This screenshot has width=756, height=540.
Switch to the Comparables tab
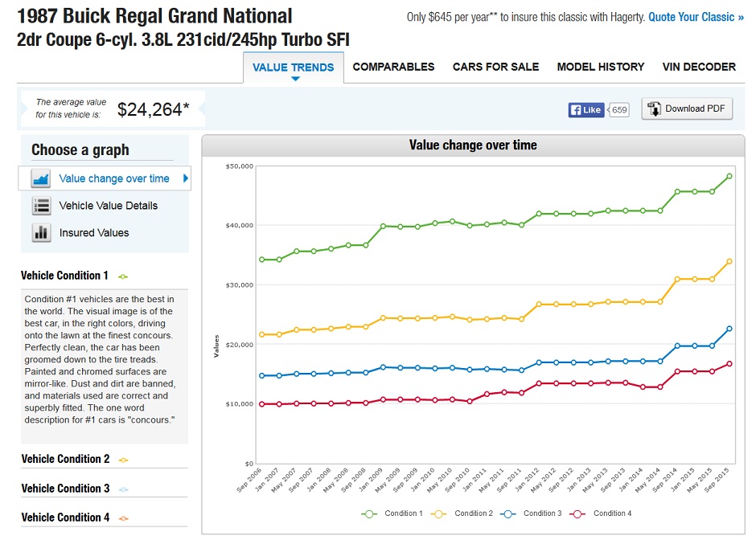point(393,67)
